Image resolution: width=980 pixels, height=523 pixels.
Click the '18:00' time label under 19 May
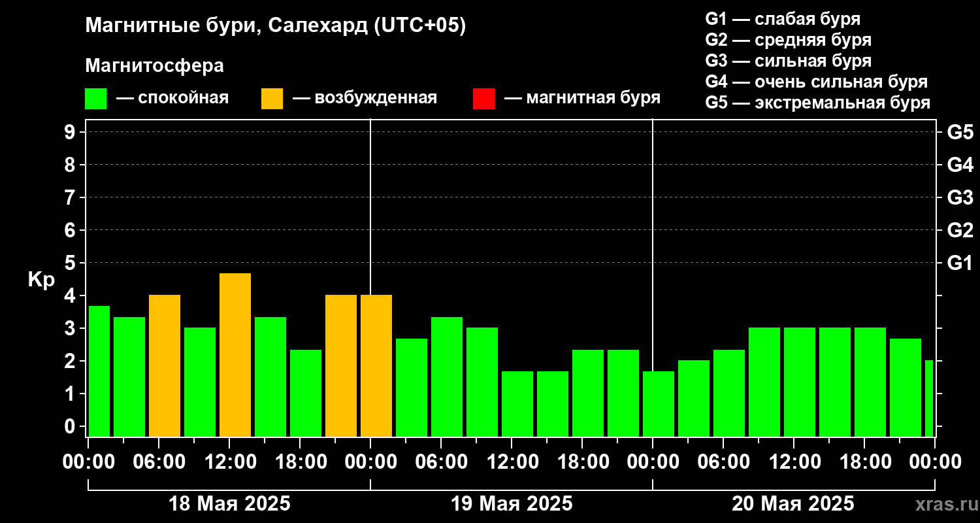pos(582,462)
